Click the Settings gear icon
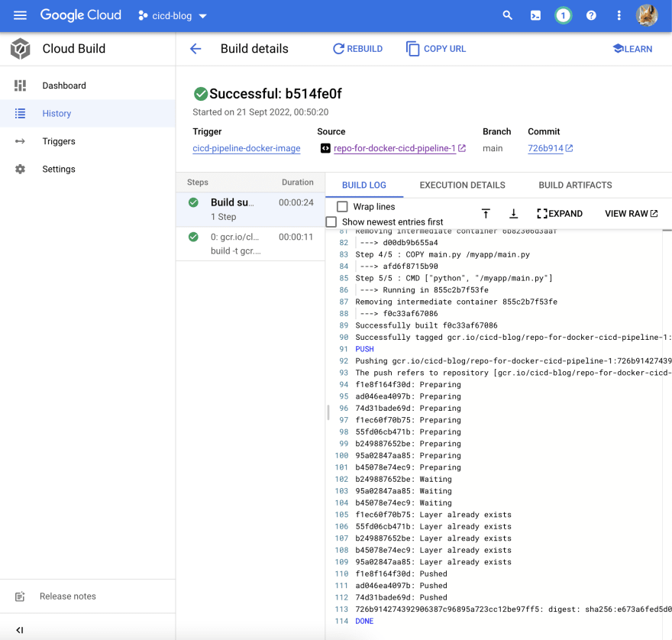 coord(20,170)
